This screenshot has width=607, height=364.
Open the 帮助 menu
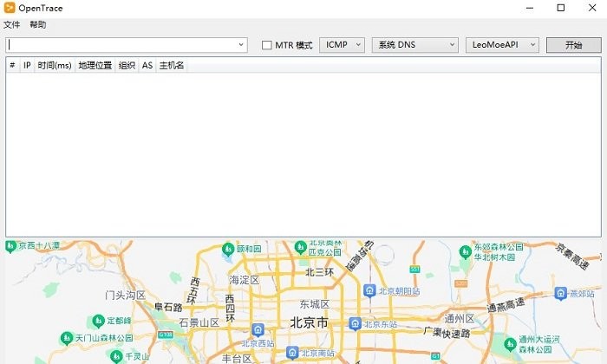[37, 25]
